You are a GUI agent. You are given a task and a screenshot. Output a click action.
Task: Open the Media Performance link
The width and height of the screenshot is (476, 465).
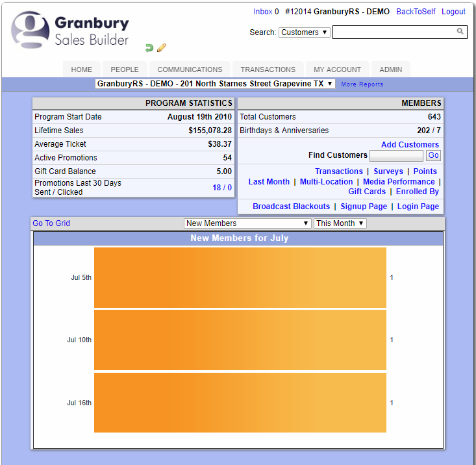399,181
